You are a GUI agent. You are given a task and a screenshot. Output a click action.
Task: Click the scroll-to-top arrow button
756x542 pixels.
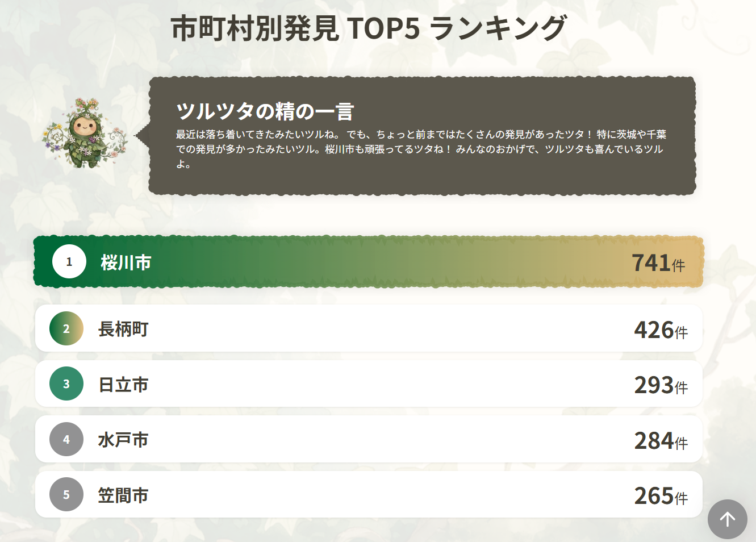point(727,519)
